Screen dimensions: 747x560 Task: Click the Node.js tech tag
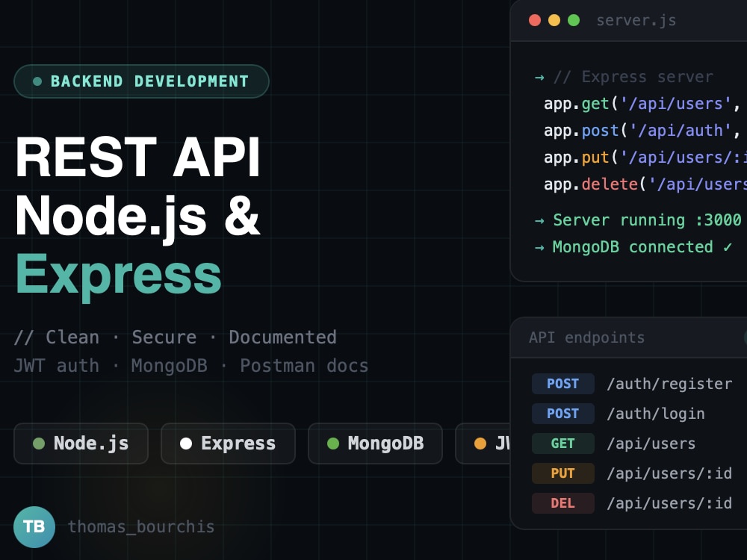tap(81, 444)
